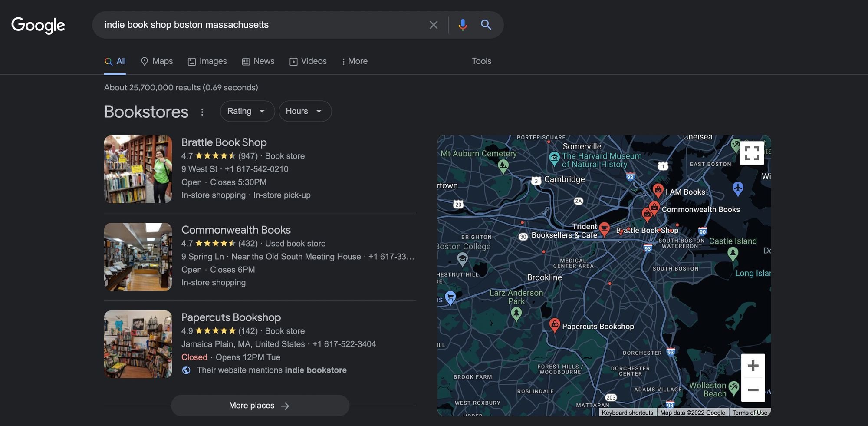Open Bookstores three-dot options menu
This screenshot has height=426, width=868.
click(x=202, y=112)
